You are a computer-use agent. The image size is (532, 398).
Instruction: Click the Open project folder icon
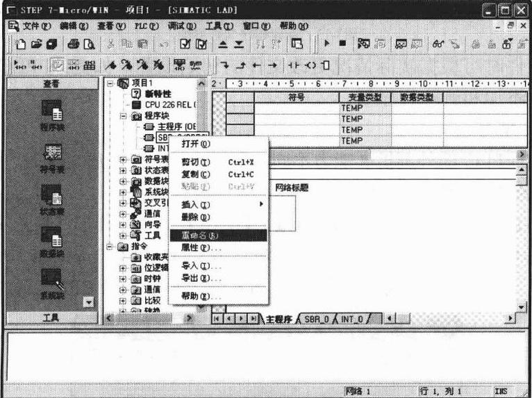(x=36, y=44)
